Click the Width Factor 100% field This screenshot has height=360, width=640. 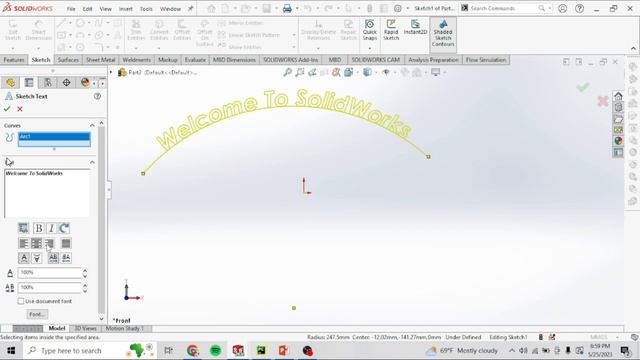pyautogui.click(x=49, y=273)
